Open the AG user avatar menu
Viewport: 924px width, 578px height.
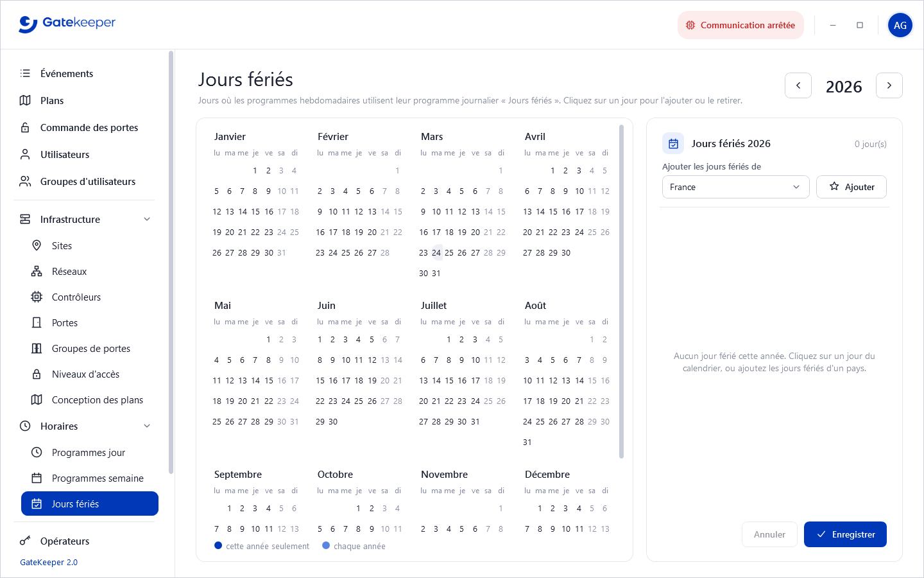pos(900,25)
